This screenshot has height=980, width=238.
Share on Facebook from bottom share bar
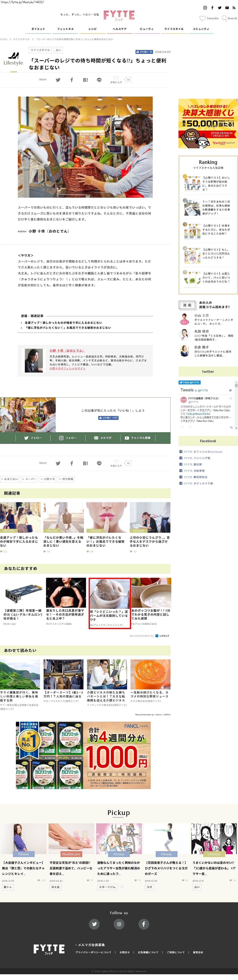tap(72, 463)
